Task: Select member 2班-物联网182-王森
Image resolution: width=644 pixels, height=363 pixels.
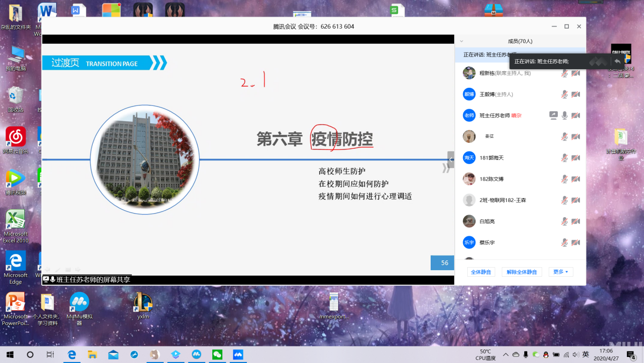Action: tap(502, 200)
